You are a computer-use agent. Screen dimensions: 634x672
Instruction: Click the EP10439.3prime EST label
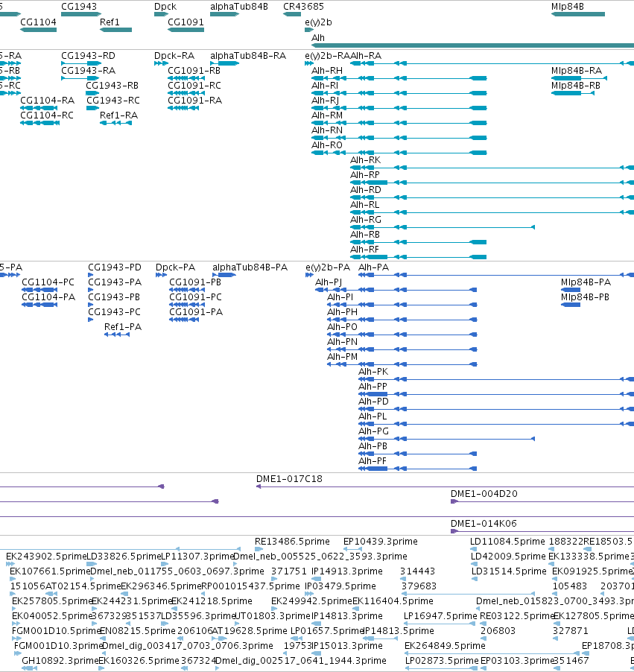[x=380, y=542]
